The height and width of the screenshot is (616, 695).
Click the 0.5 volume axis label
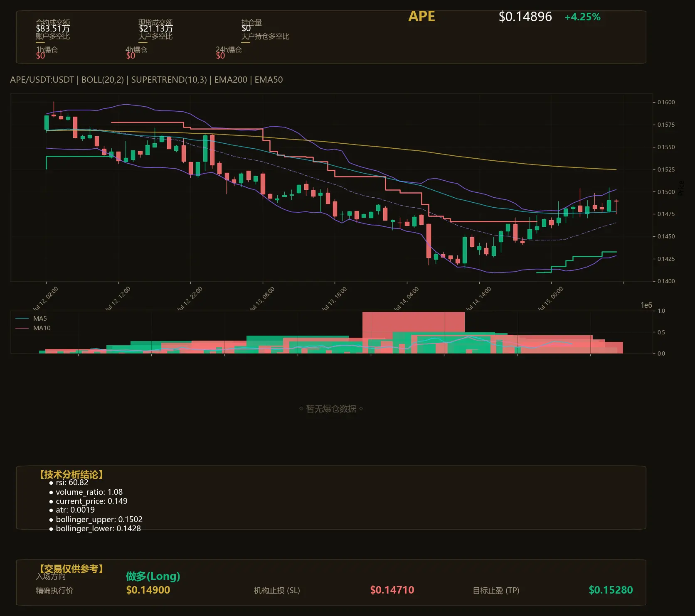point(661,332)
